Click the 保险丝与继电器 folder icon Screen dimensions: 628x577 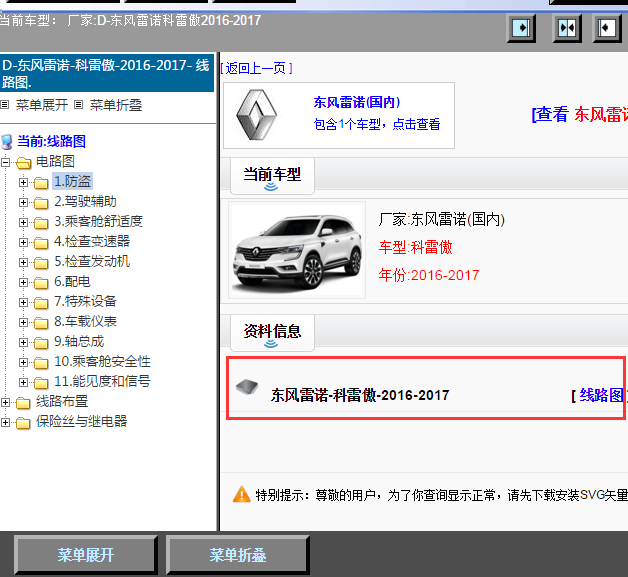[x=23, y=423]
